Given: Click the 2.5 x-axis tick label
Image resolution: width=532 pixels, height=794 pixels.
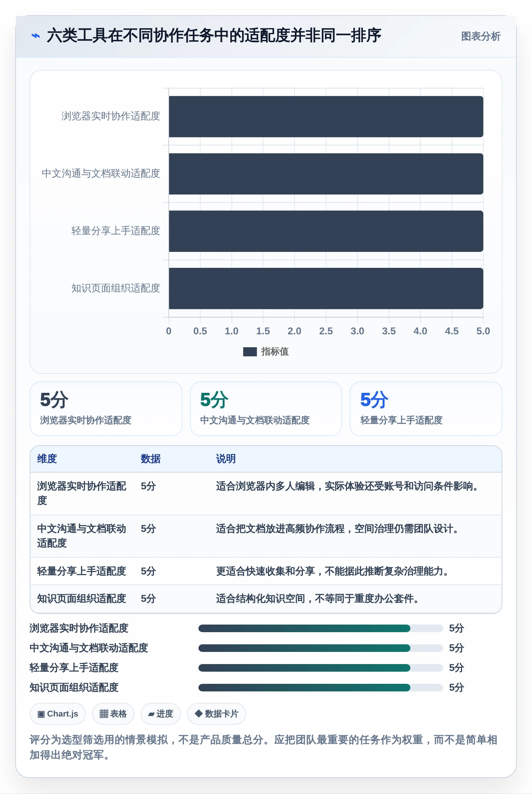Looking at the screenshot, I should click(326, 331).
